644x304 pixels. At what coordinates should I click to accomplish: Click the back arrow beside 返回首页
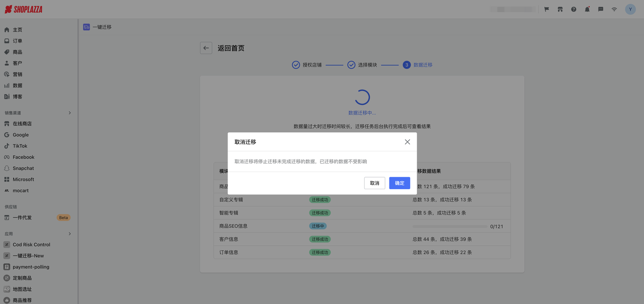click(x=206, y=48)
